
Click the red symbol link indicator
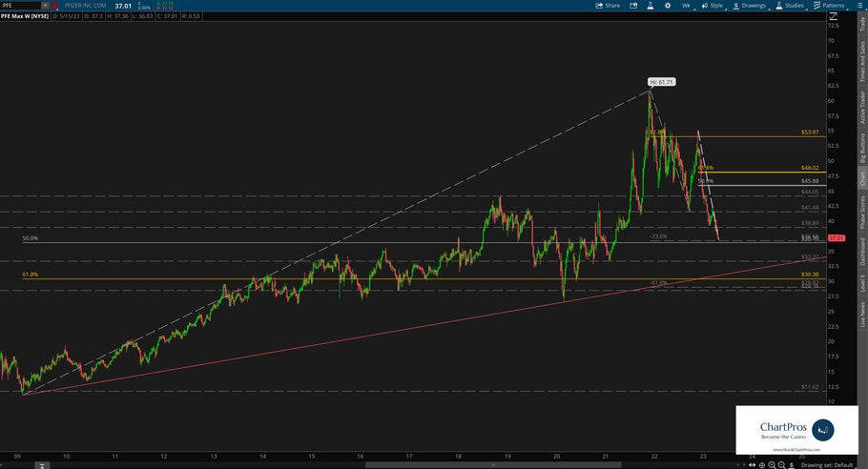click(54, 6)
